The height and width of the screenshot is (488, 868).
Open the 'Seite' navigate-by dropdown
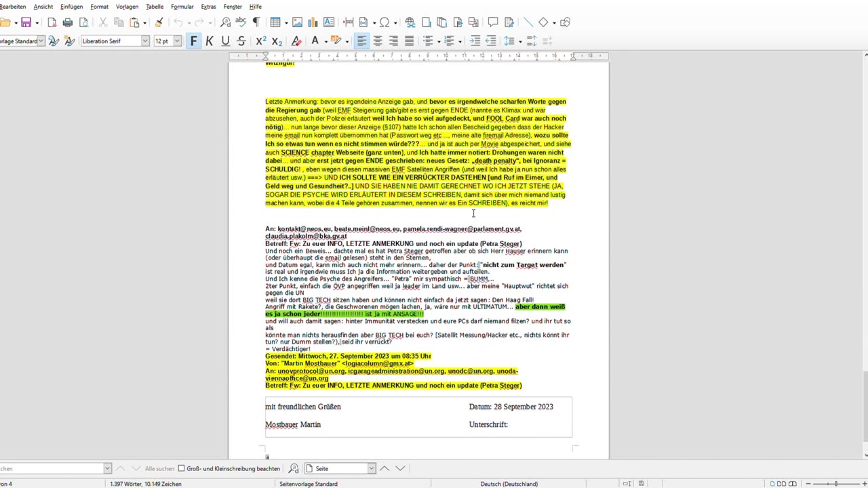(x=372, y=468)
